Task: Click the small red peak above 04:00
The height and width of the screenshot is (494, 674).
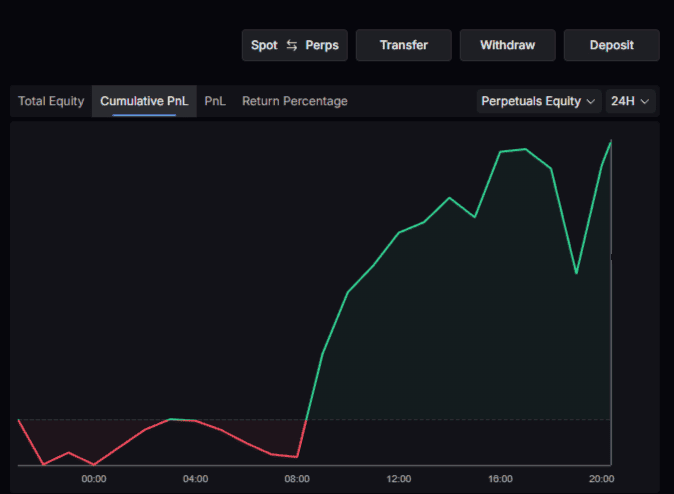Action: [172, 419]
